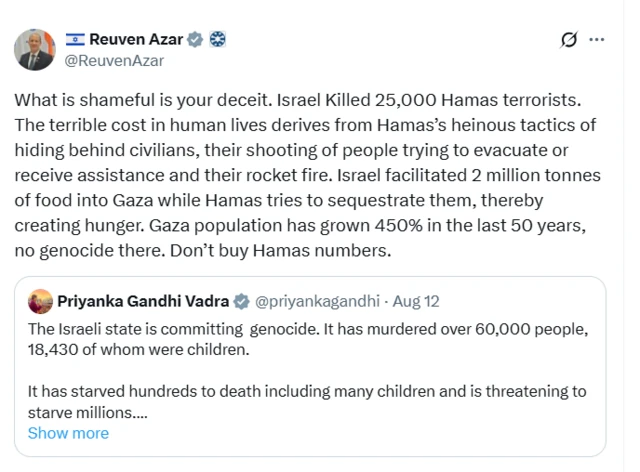
Task: Open the @ReuvenAzar handle link
Action: pyautogui.click(x=114, y=60)
